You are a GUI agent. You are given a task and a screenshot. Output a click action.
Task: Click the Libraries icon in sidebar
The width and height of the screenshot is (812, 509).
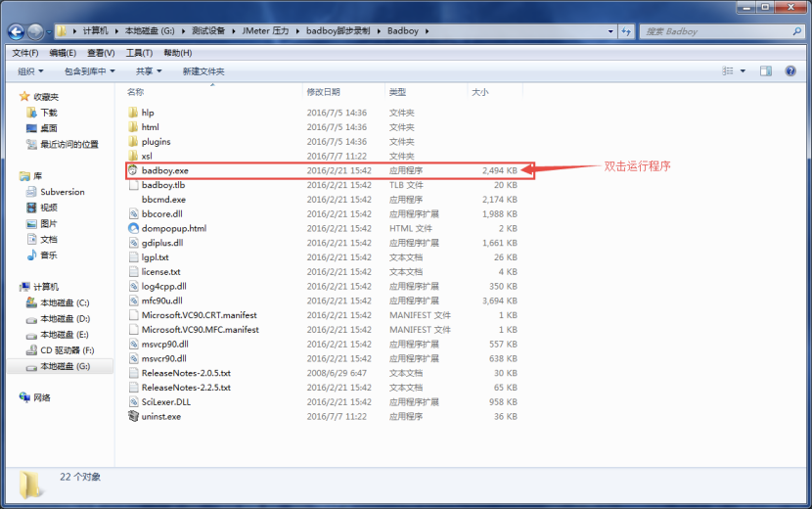coord(24,176)
